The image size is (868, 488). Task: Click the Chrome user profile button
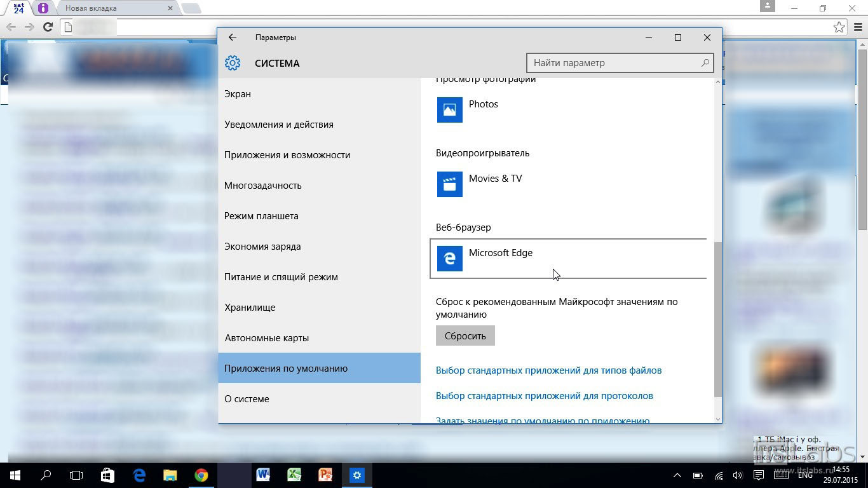tap(768, 6)
